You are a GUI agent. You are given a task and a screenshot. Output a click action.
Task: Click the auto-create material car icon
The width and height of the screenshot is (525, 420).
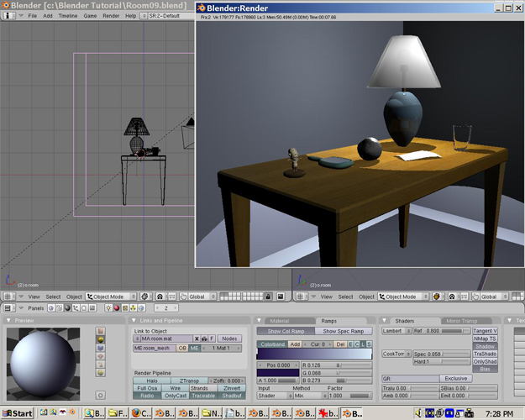pos(206,339)
